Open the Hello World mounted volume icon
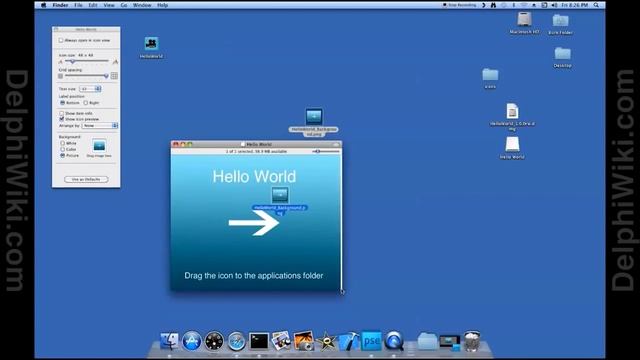Image resolution: width=640 pixels, height=360 pixels. [512, 144]
